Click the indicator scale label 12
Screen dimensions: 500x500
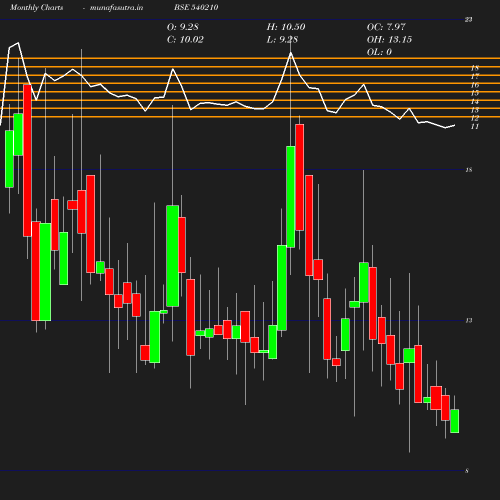click(x=475, y=118)
